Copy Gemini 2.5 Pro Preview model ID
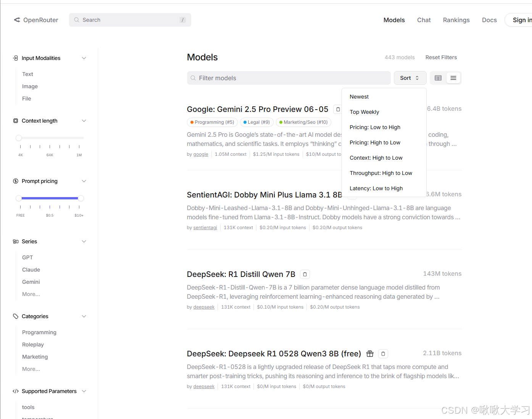This screenshot has width=532, height=419. click(x=338, y=109)
